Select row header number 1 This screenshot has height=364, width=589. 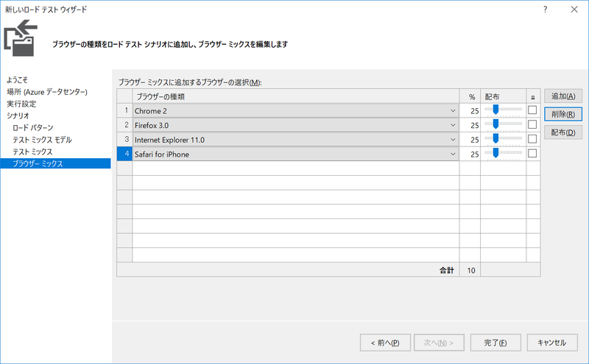click(124, 111)
